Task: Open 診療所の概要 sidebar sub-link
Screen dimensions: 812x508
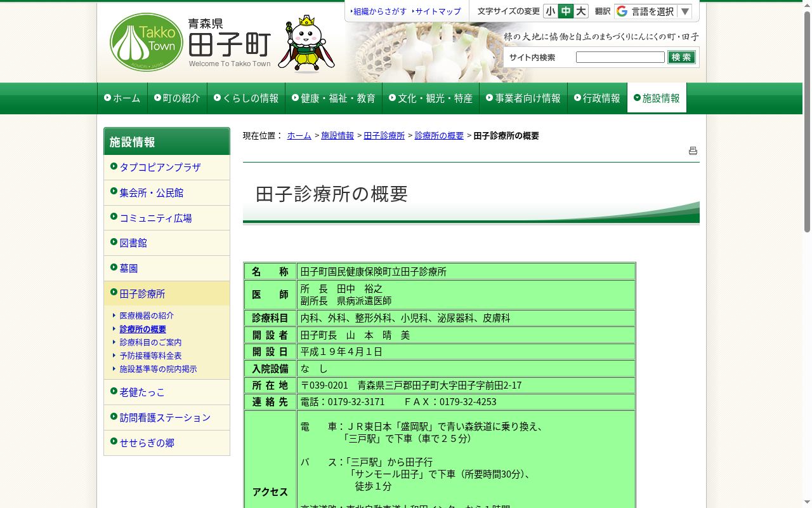Action: click(143, 330)
